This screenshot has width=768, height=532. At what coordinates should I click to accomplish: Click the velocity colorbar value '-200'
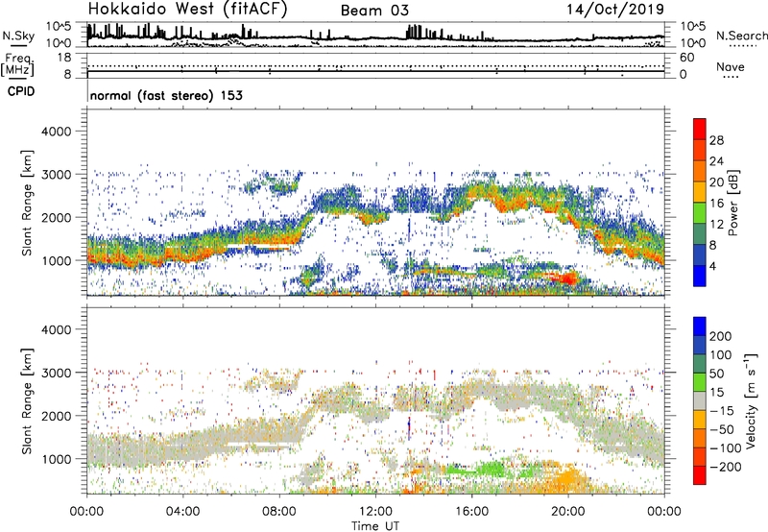725,467
